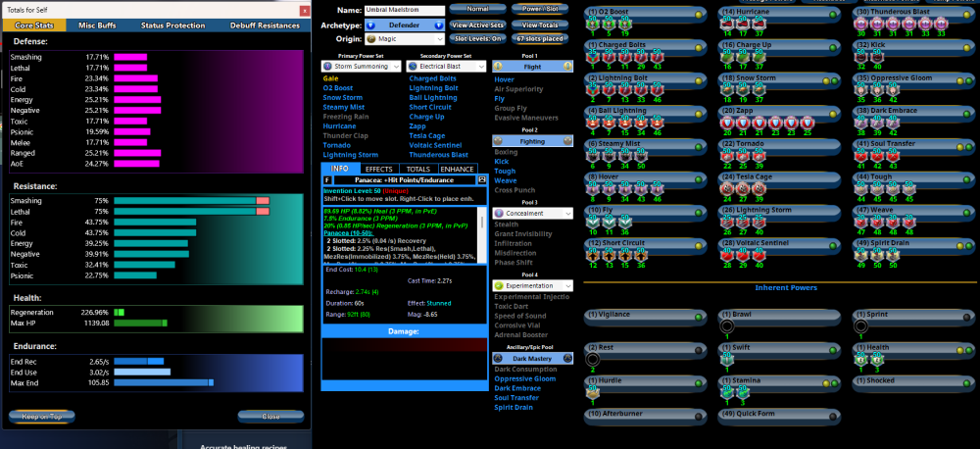Click the info panel description scrollbar
The width and height of the screenshot is (980, 449).
[x=482, y=234]
